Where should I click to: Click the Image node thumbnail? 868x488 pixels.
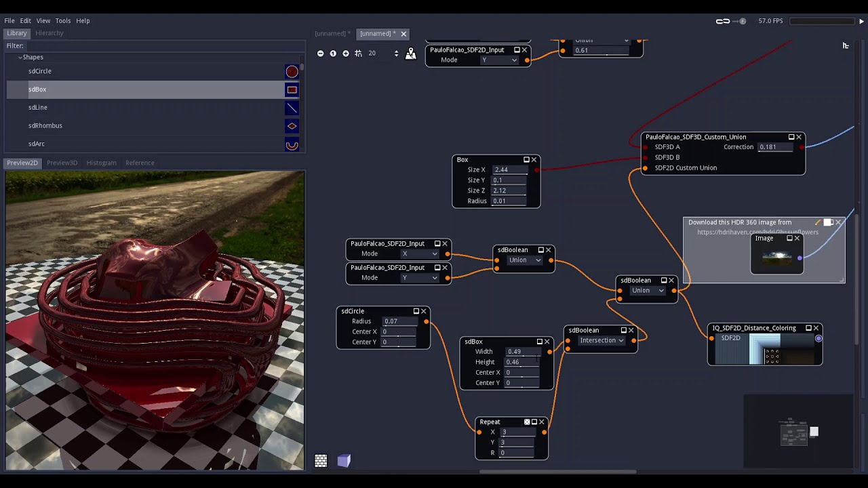pos(777,258)
